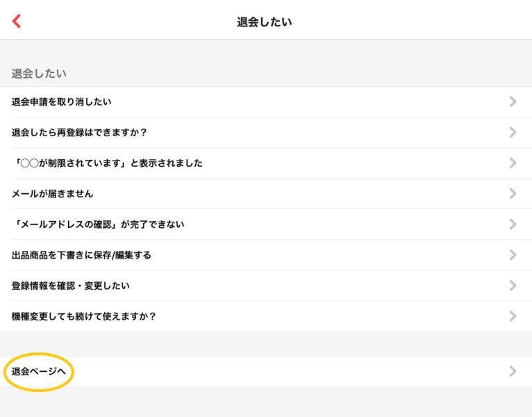Click chevron on 登録情報を確認・変更したい row

pos(513,286)
